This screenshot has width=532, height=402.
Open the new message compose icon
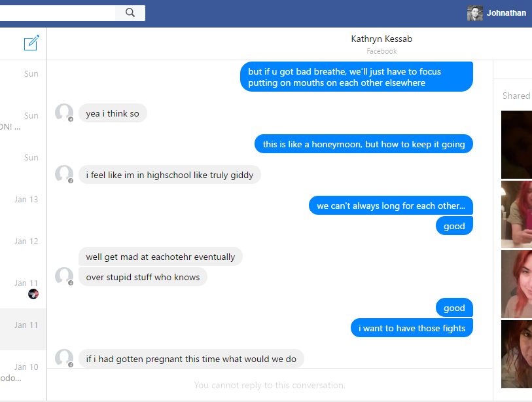(x=31, y=43)
